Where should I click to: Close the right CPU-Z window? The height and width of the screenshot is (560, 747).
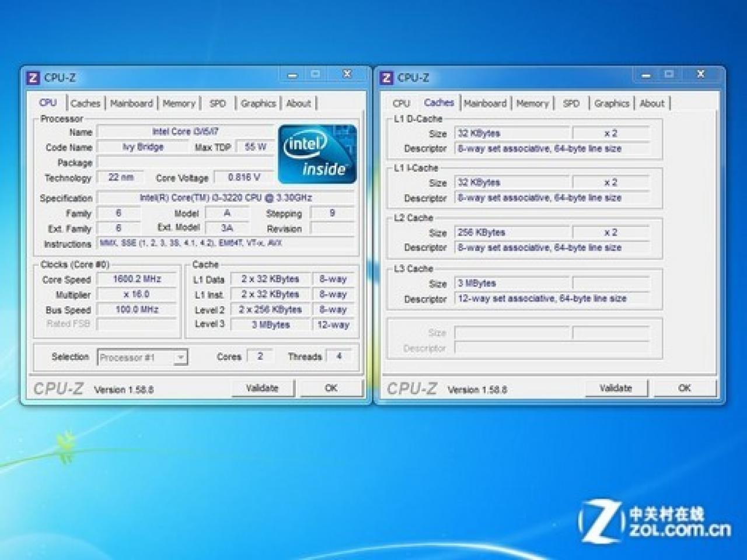701,74
